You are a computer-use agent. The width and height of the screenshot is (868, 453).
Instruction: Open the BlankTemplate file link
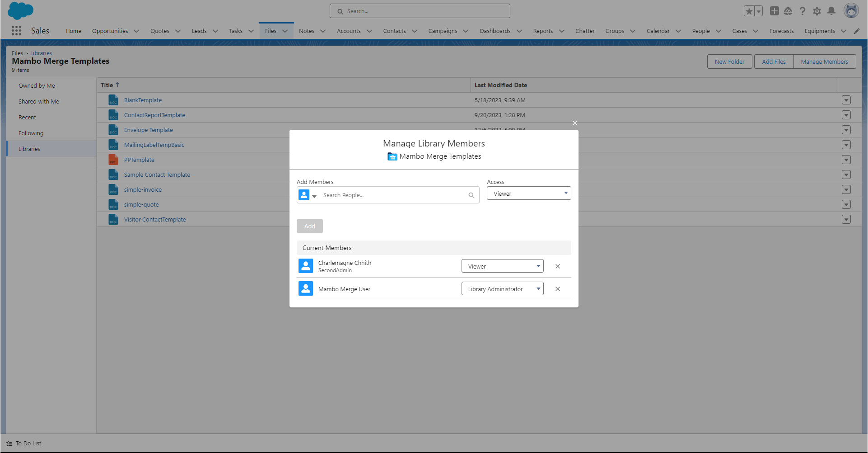tap(143, 100)
